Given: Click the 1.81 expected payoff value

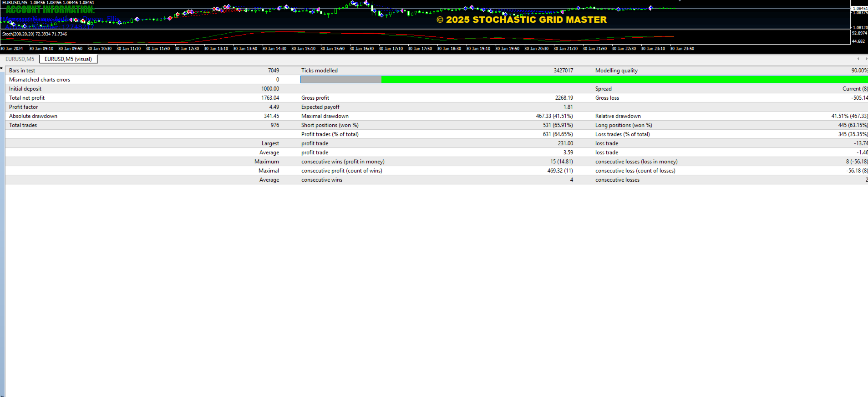Looking at the screenshot, I should (x=568, y=107).
